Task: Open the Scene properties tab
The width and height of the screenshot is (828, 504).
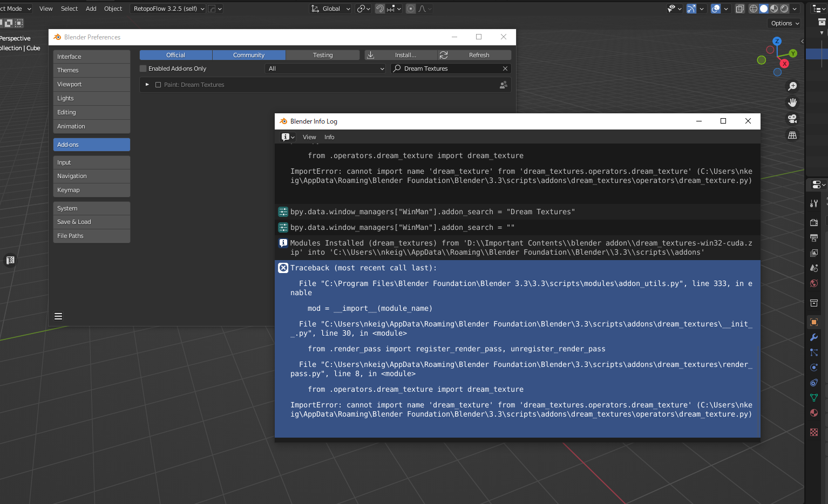Action: [814, 268]
